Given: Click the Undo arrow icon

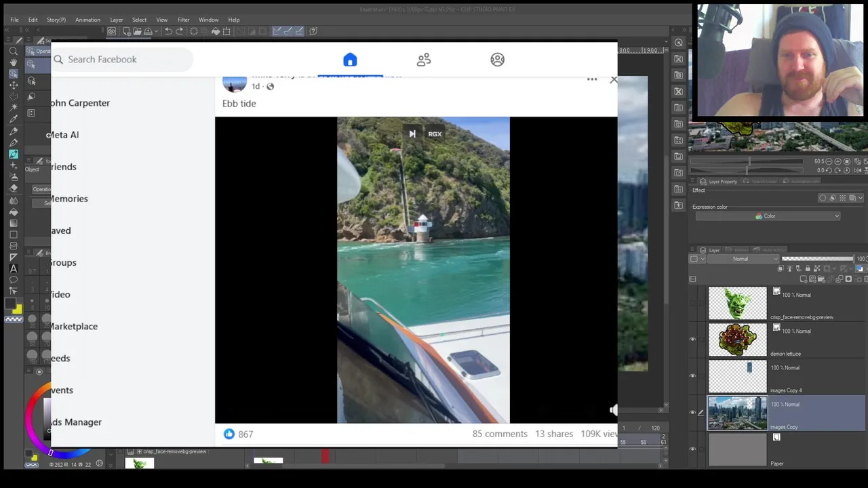Looking at the screenshot, I should click(168, 31).
